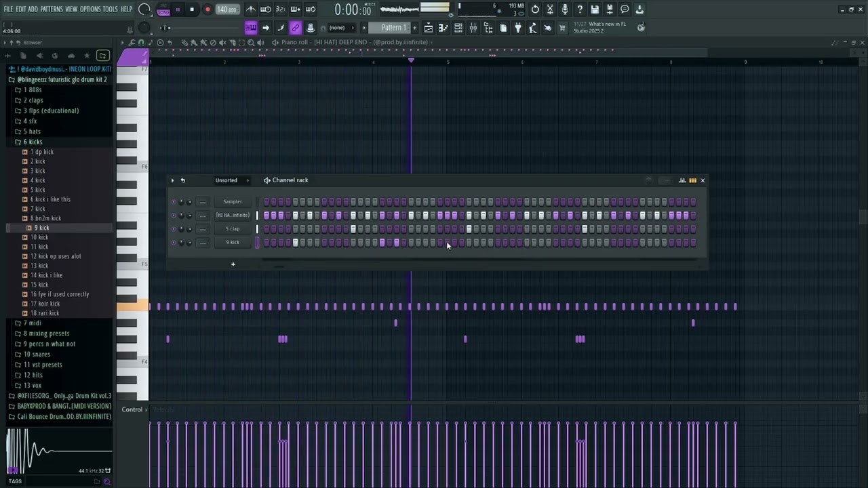Screen dimensions: 868x488
Task: Open the TOOLS menu
Action: (x=110, y=9)
